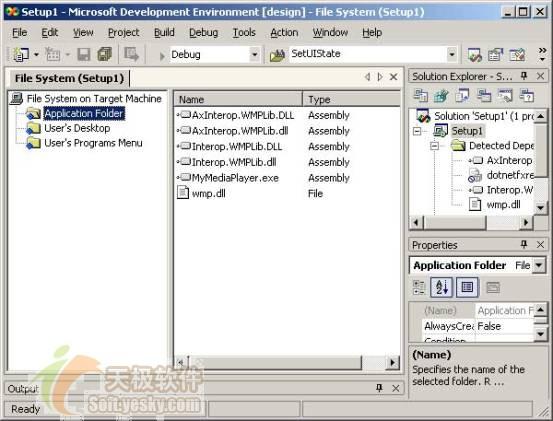553x421 pixels.
Task: Toggle the Properties button in Properties toolbar
Action: coord(467,287)
